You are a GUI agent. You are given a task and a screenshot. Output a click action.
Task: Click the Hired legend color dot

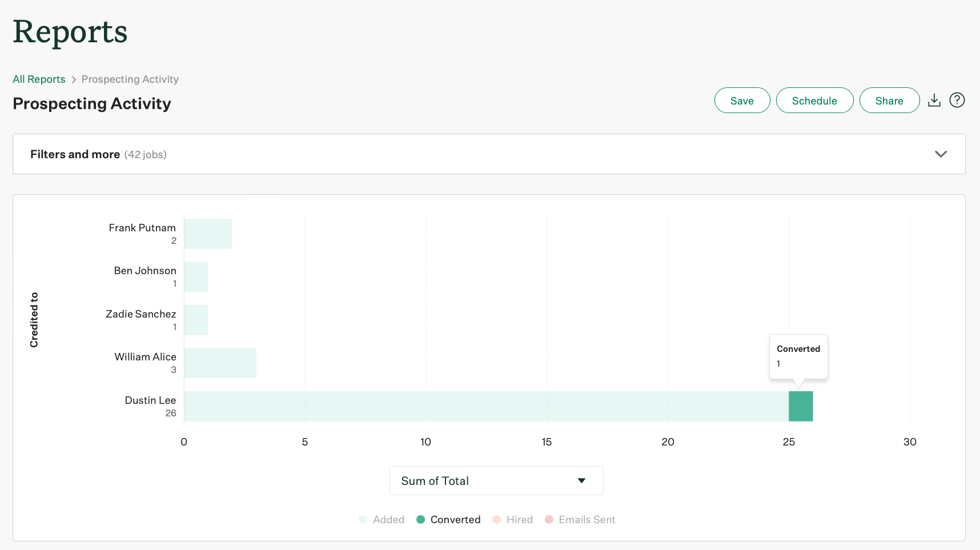pyautogui.click(x=496, y=519)
